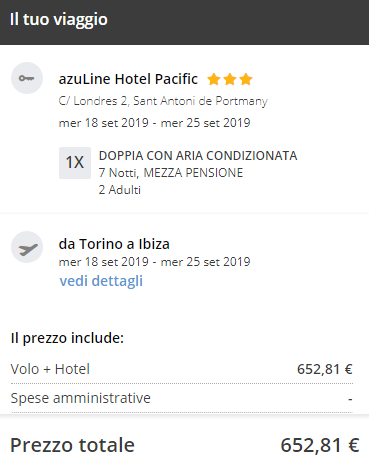The image size is (369, 473).
Task: Open the vedi dettagli flight link
Action: click(x=101, y=281)
